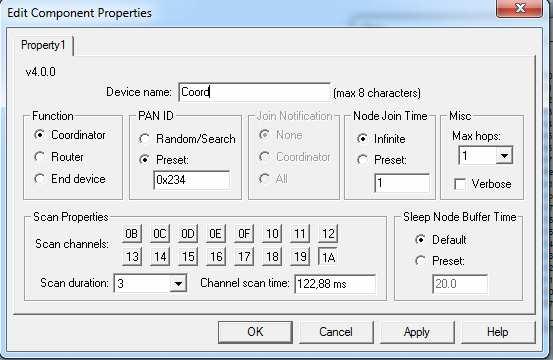Click the Channel scan time field
The image size is (553, 360).
pos(335,284)
